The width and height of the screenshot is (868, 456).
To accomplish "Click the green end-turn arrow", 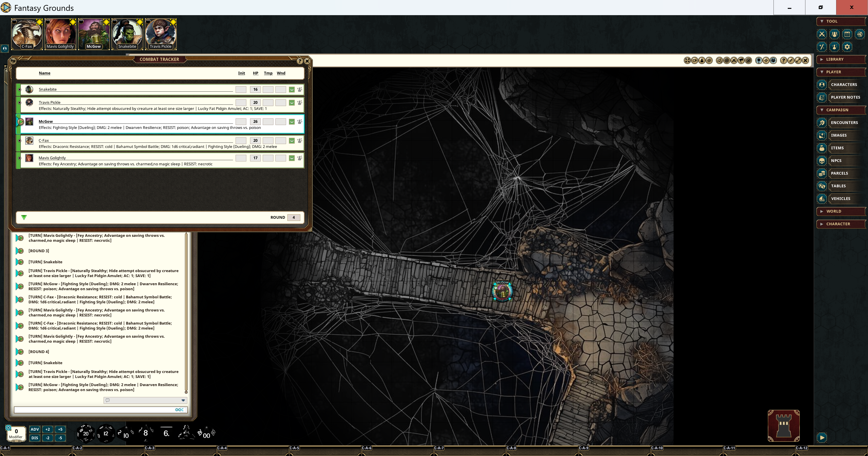I will tap(24, 217).
